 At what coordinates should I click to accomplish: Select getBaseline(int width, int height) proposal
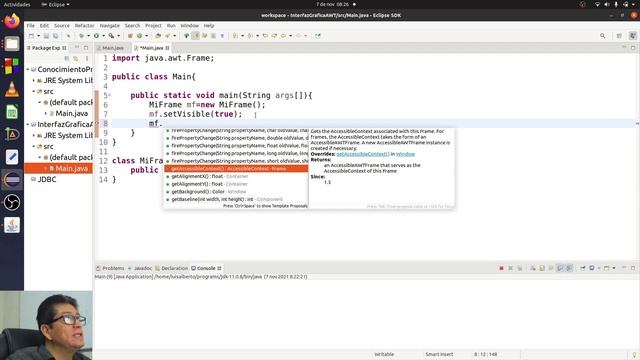(x=237, y=199)
